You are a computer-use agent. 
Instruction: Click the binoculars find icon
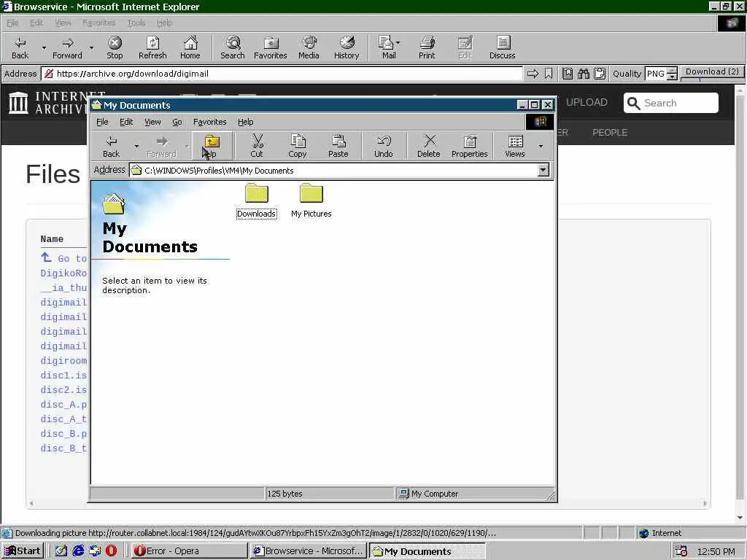(584, 74)
